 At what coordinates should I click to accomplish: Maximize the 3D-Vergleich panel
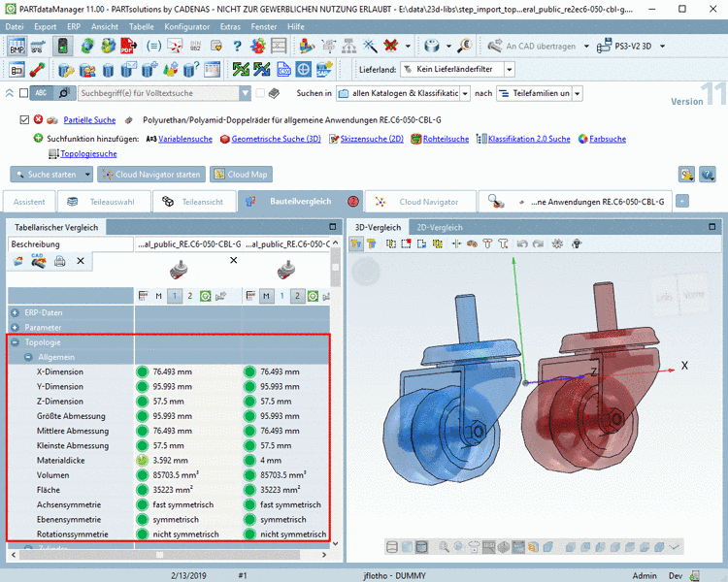(x=711, y=227)
